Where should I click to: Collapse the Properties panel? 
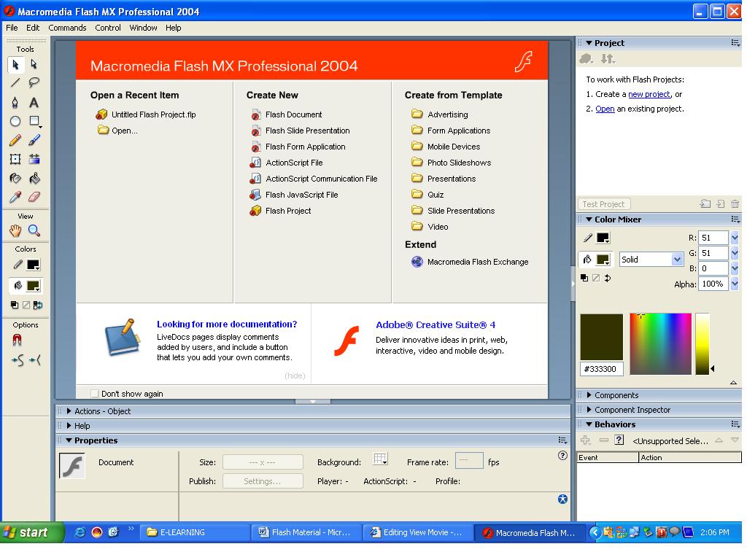click(x=69, y=440)
